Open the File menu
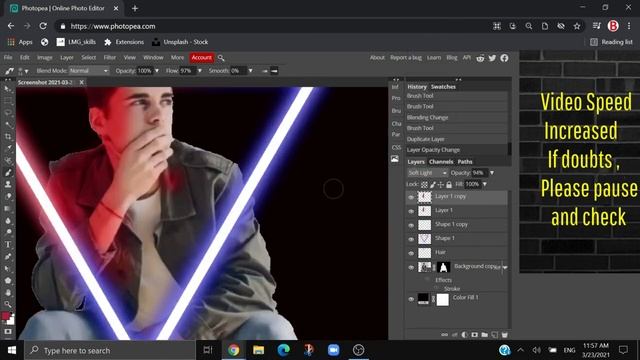 click(8, 58)
